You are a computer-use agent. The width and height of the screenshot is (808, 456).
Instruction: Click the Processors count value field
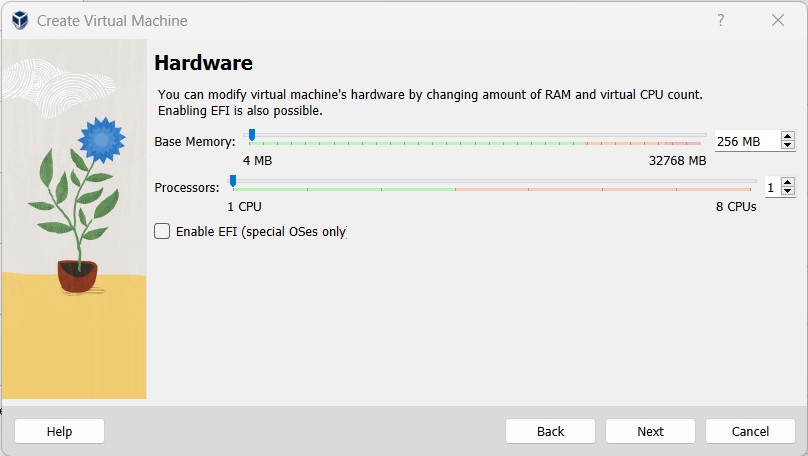(x=772, y=187)
